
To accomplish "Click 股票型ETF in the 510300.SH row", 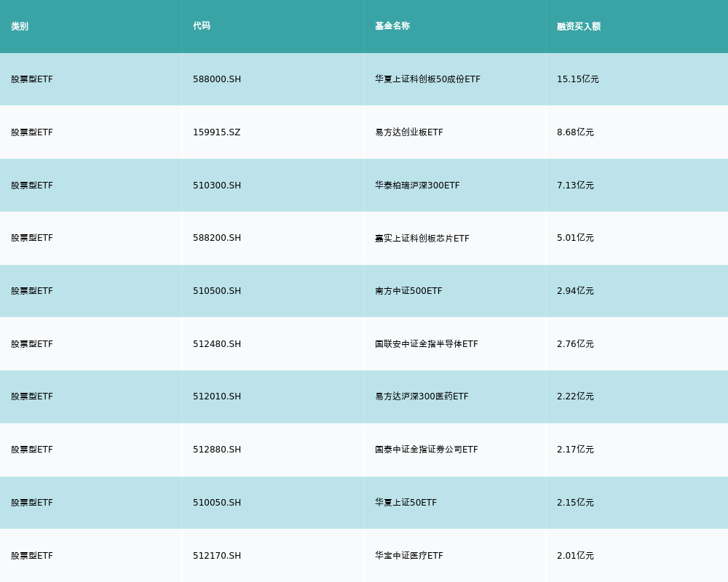I will (x=32, y=186).
